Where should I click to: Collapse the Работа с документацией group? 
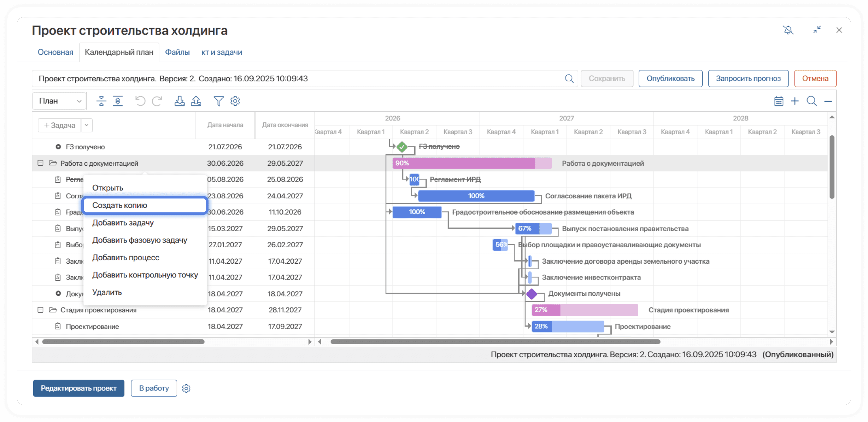(x=41, y=163)
